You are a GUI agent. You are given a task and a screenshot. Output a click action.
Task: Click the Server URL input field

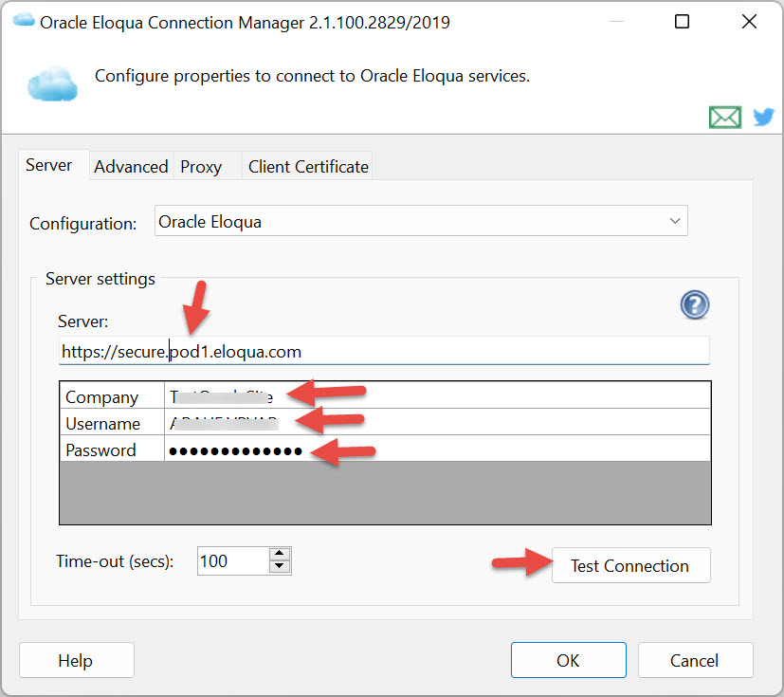click(x=384, y=352)
